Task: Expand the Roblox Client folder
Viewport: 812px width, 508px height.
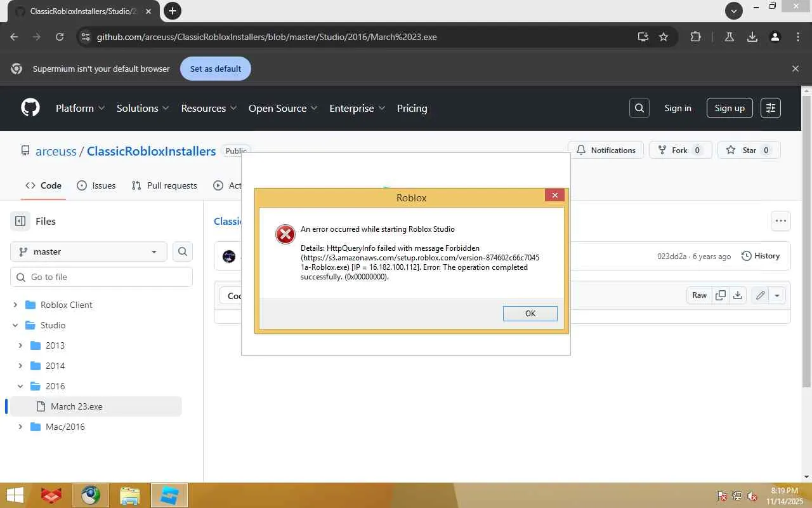Action: point(15,305)
